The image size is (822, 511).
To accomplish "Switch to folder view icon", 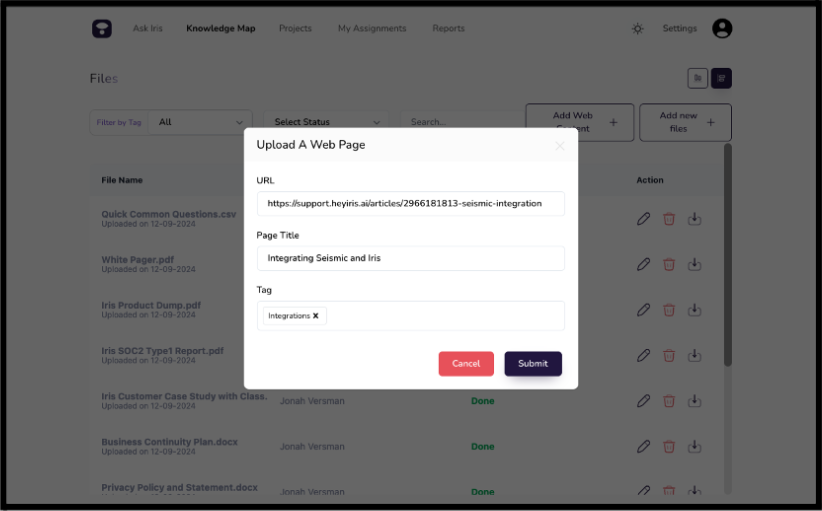I will pyautogui.click(x=698, y=79).
